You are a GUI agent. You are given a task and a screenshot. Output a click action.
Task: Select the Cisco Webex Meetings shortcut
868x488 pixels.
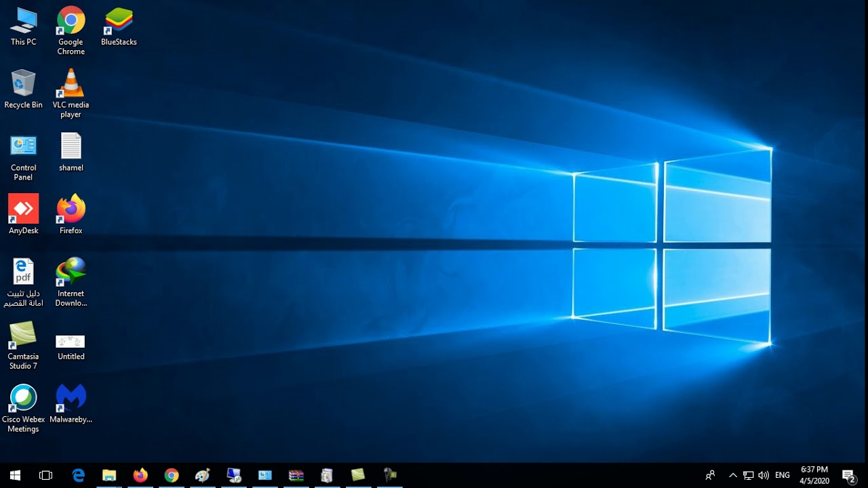pos(23,409)
